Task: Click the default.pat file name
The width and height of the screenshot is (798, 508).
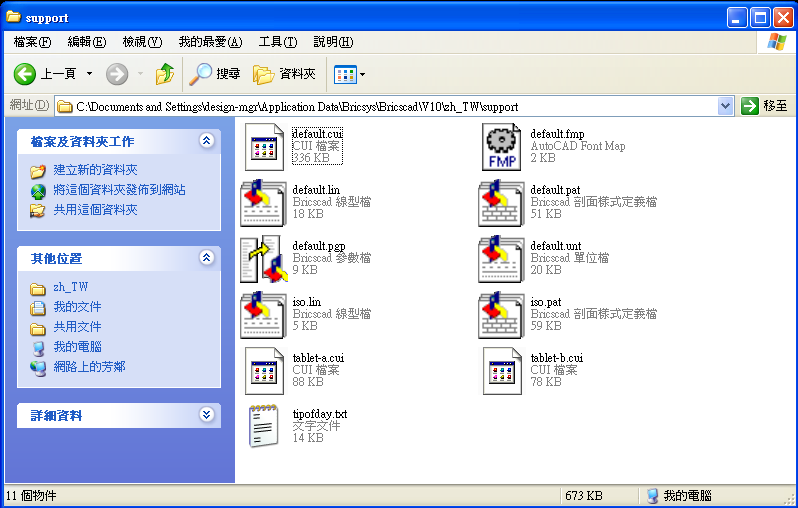Action: tap(555, 190)
